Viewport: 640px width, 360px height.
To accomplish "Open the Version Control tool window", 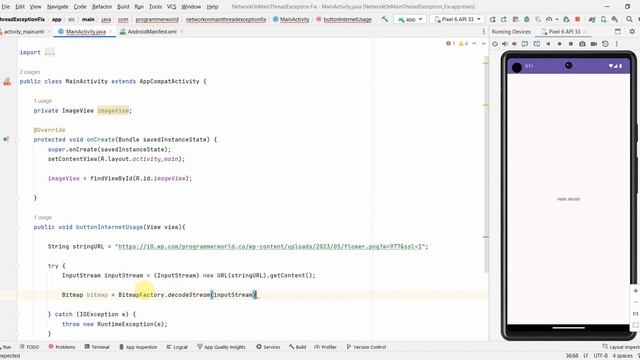I will [366, 347].
